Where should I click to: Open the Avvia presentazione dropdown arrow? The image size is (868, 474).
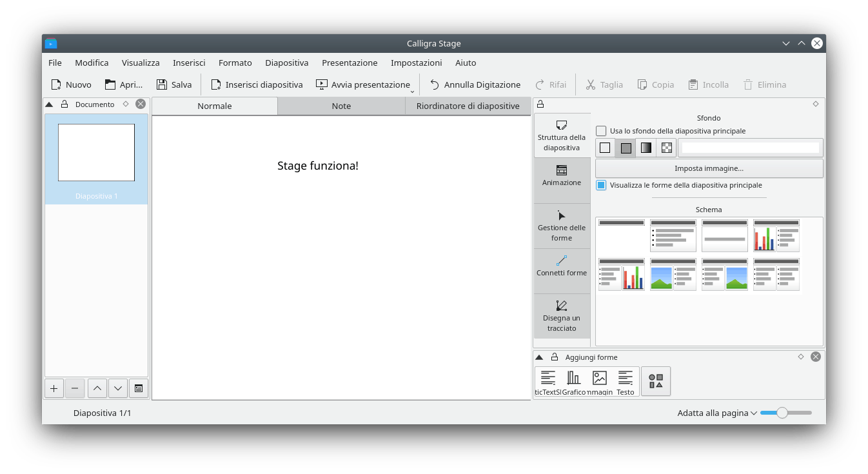412,90
